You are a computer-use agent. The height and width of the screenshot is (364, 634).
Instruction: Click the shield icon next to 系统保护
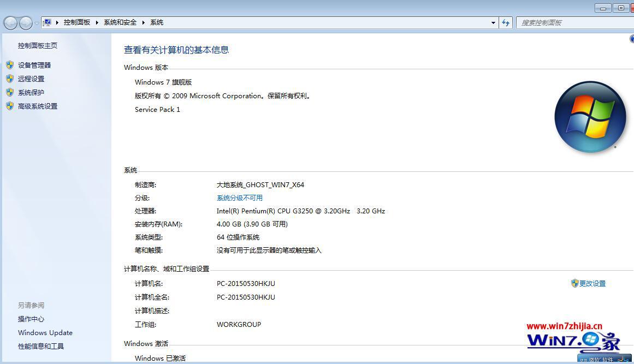pos(10,93)
